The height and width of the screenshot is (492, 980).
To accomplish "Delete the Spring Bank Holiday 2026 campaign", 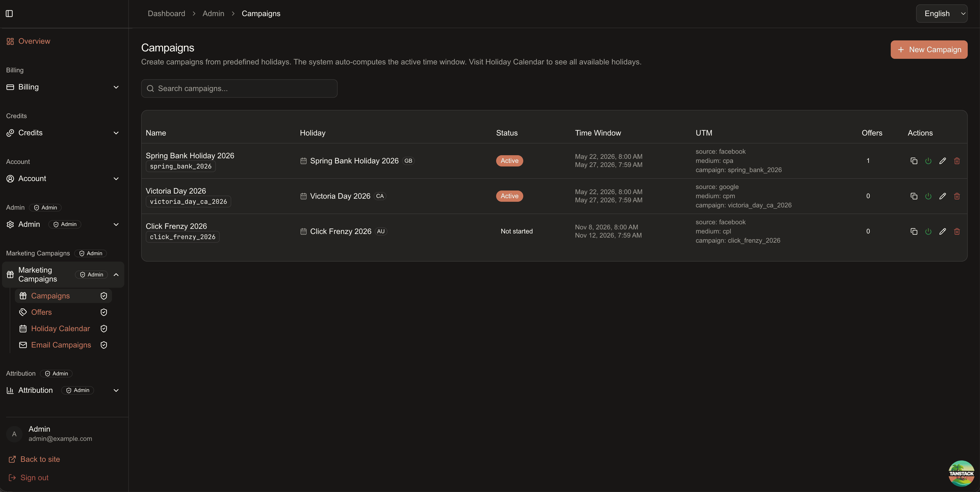I will point(957,161).
